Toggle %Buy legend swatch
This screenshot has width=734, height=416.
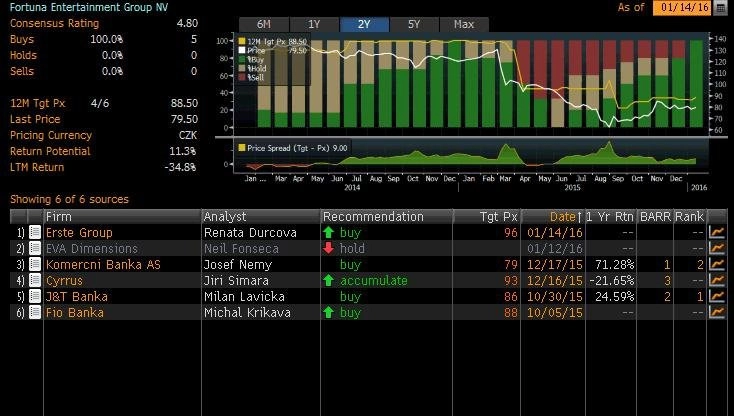click(x=242, y=59)
